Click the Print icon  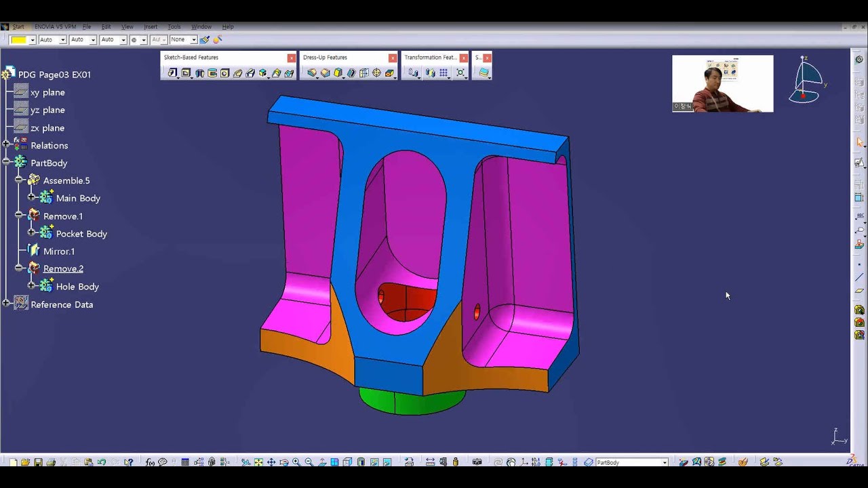tap(51, 462)
